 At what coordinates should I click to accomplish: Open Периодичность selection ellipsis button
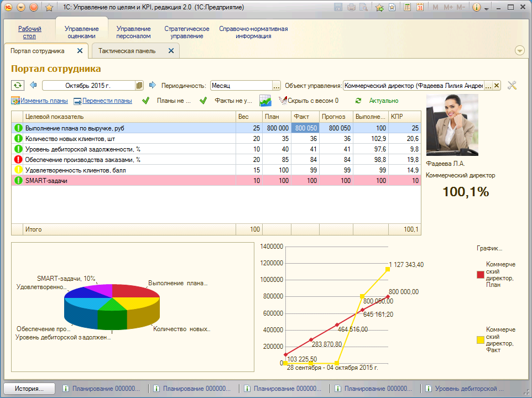tap(277, 86)
